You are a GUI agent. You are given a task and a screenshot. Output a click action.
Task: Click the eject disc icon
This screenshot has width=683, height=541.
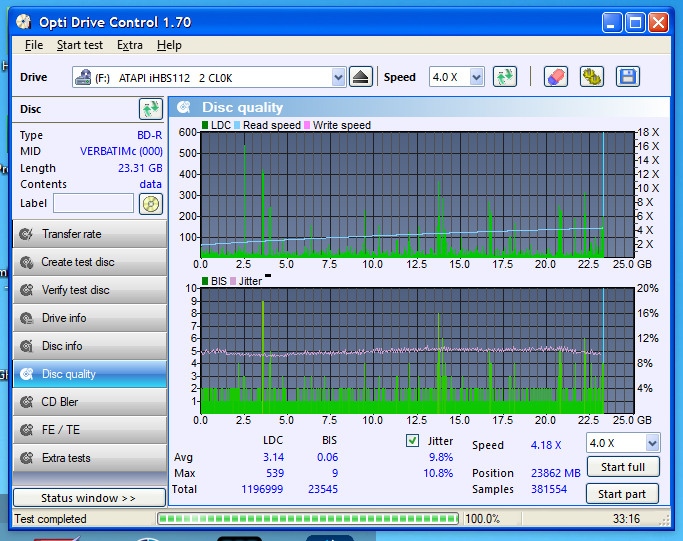(361, 77)
